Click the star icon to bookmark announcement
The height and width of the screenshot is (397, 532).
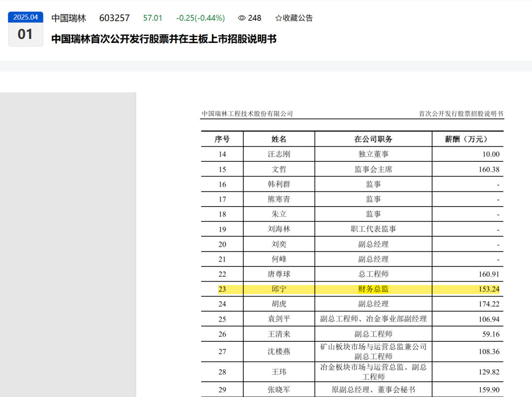(x=278, y=18)
